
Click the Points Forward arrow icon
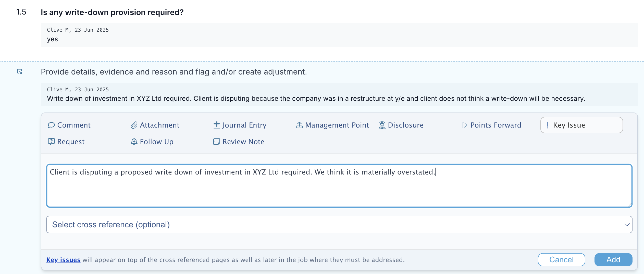(465, 125)
